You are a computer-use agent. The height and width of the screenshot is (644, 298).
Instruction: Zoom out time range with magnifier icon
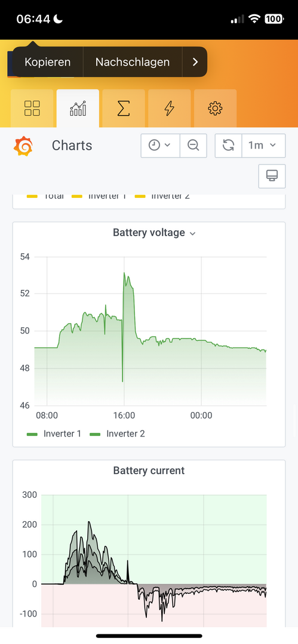point(193,145)
